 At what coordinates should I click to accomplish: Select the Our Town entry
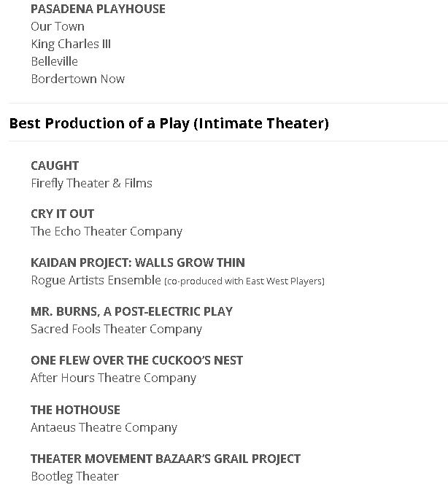pos(58,26)
